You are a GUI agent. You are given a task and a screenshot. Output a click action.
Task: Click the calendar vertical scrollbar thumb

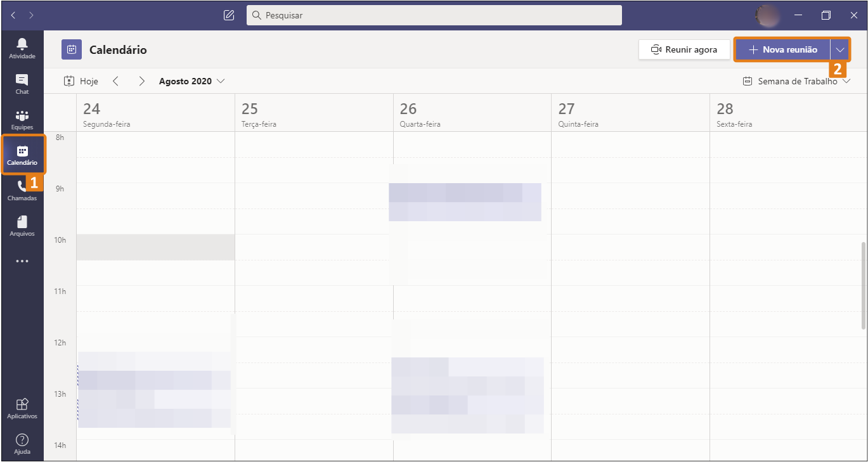[x=864, y=285]
